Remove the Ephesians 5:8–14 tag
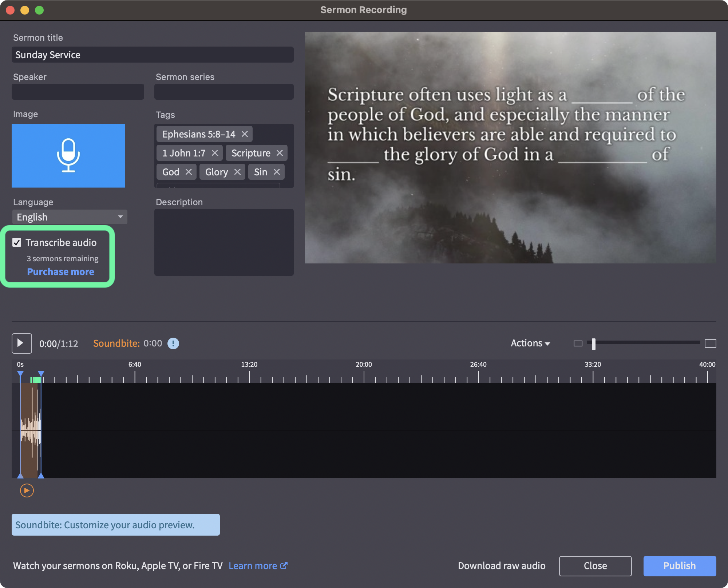Screen dimensions: 728x588 point(245,134)
